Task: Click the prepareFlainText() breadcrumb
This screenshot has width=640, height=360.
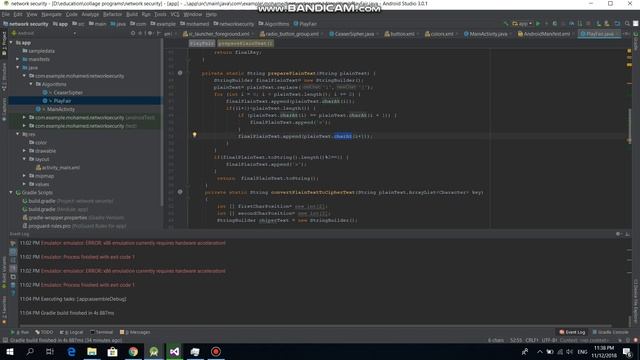Action: (x=245, y=43)
